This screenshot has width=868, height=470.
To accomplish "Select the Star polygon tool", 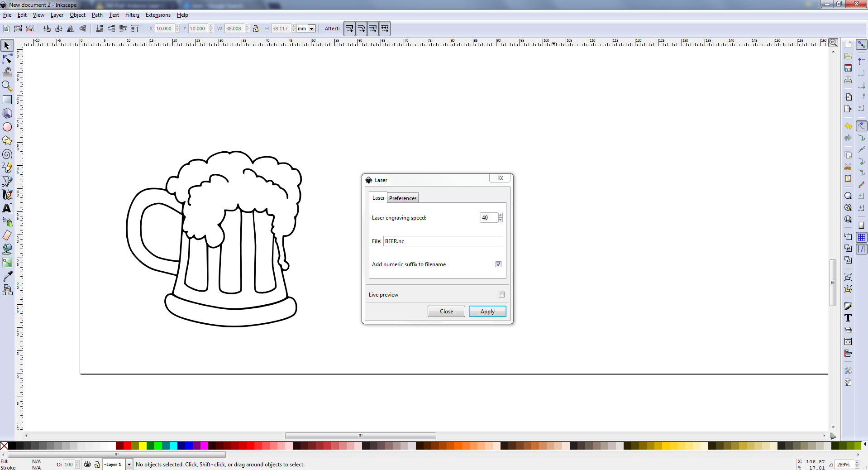I will 7,140.
